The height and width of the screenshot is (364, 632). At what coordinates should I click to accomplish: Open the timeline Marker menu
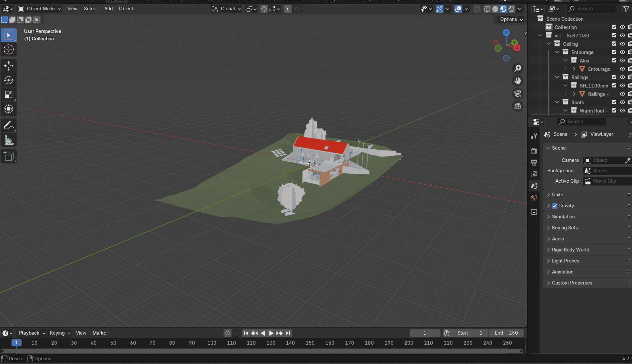pos(100,333)
